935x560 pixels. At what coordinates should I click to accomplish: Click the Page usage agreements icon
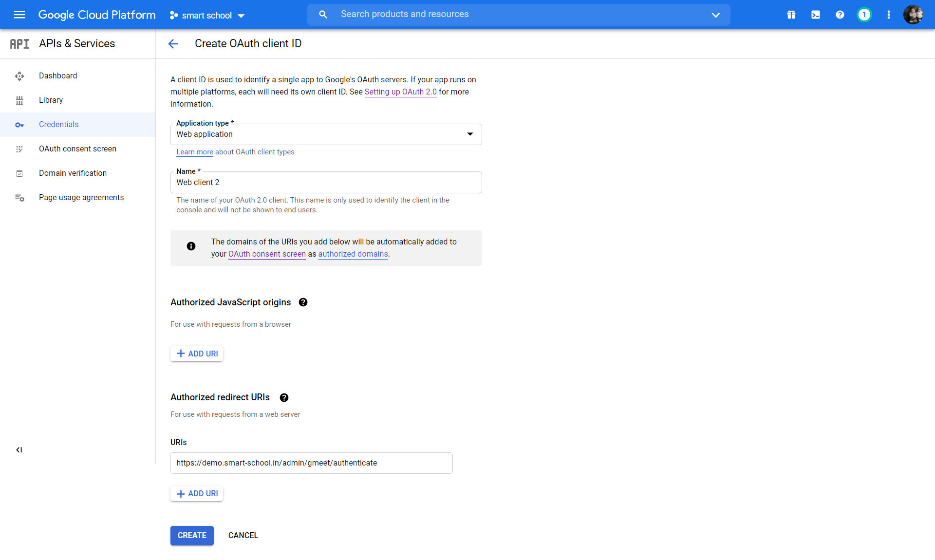coord(19,197)
